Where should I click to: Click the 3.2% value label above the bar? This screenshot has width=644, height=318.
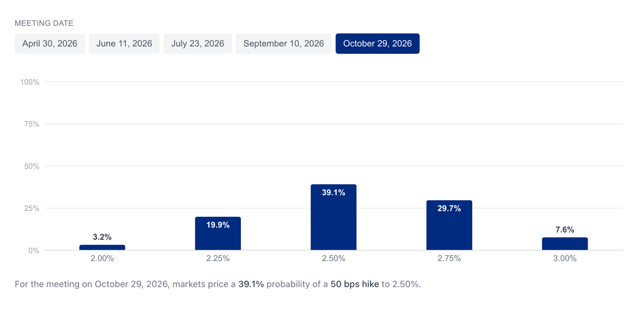point(102,237)
